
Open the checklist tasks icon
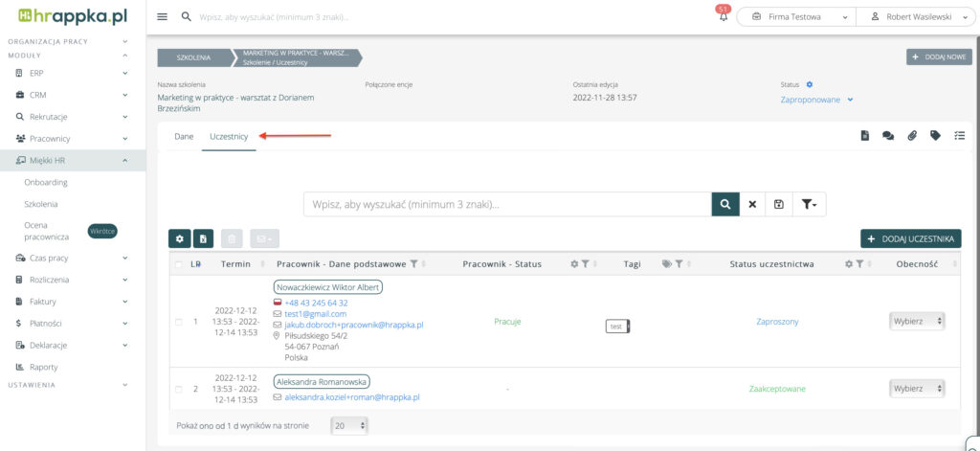[959, 136]
